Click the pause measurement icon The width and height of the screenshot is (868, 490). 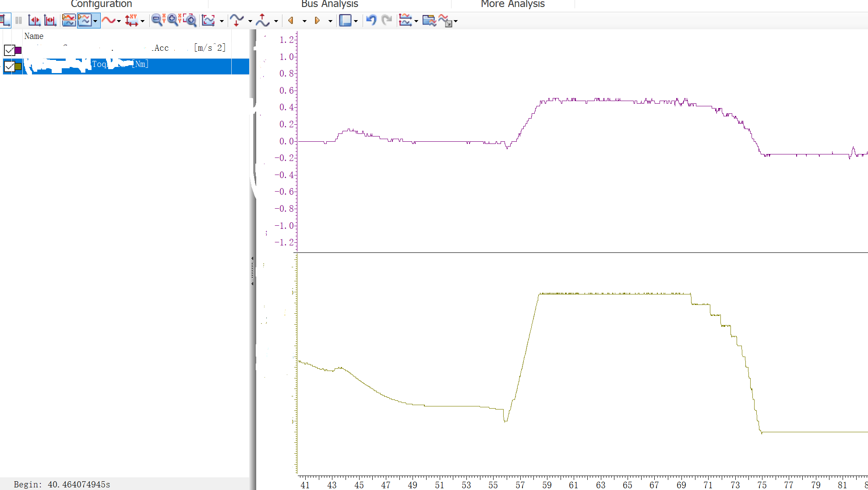[x=18, y=21]
